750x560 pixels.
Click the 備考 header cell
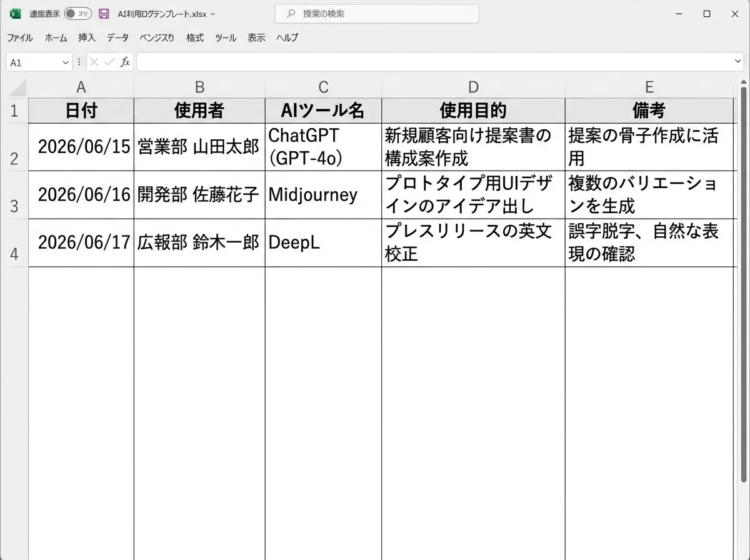click(x=650, y=111)
